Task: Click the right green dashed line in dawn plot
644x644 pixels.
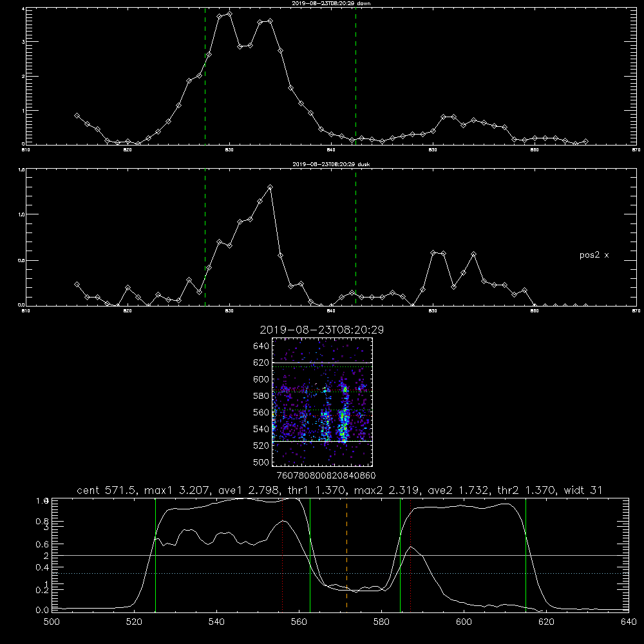Action: [x=355, y=76]
